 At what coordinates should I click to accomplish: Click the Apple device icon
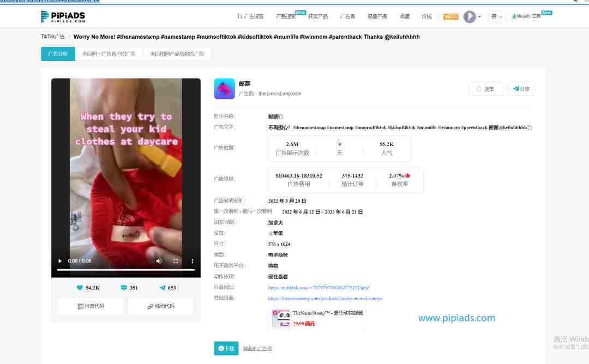pos(271,233)
